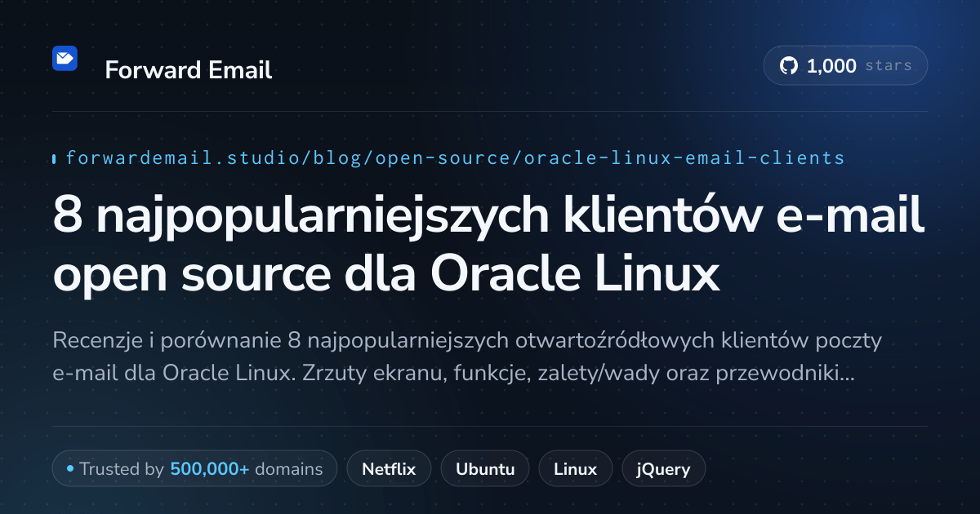Viewport: 980px width, 514px height.
Task: Open the 1,000 stars GitHub badge
Action: pyautogui.click(x=845, y=66)
